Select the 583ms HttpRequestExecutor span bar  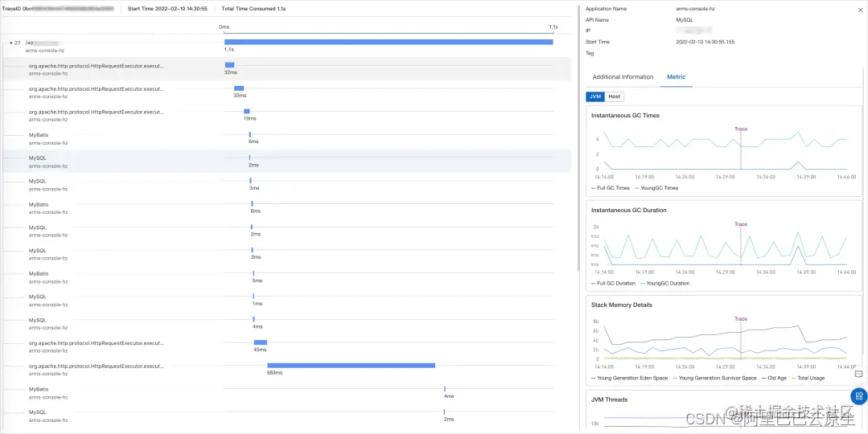tap(351, 366)
